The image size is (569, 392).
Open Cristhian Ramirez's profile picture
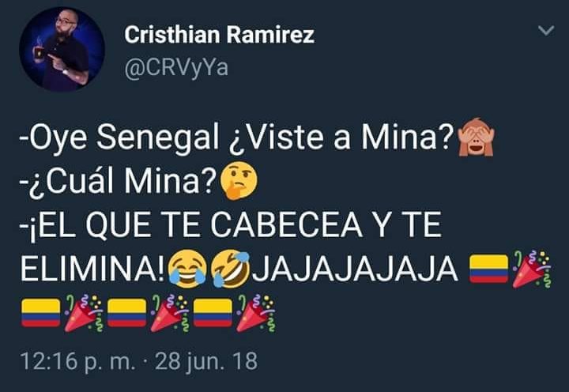(62, 49)
